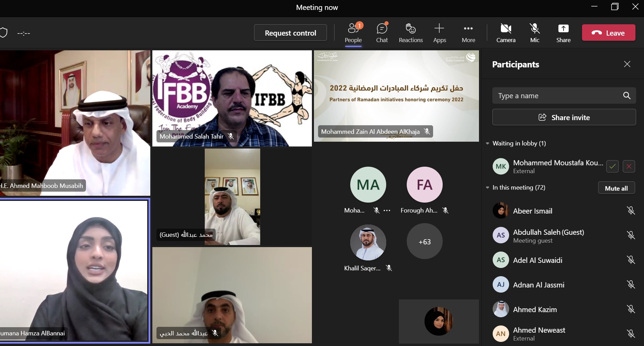Select Jumana Hamza AlBannai video tile
Viewport: 644px width, 346px height.
click(74, 270)
